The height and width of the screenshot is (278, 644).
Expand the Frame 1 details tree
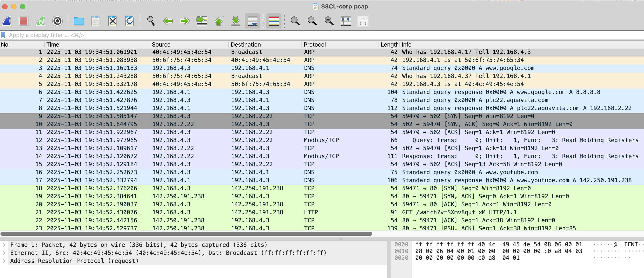click(x=4, y=245)
